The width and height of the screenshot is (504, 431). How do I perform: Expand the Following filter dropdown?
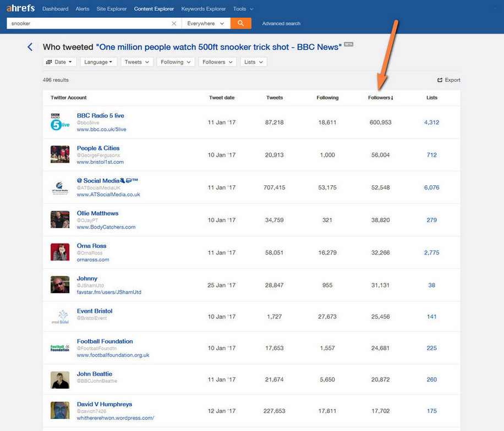(176, 62)
